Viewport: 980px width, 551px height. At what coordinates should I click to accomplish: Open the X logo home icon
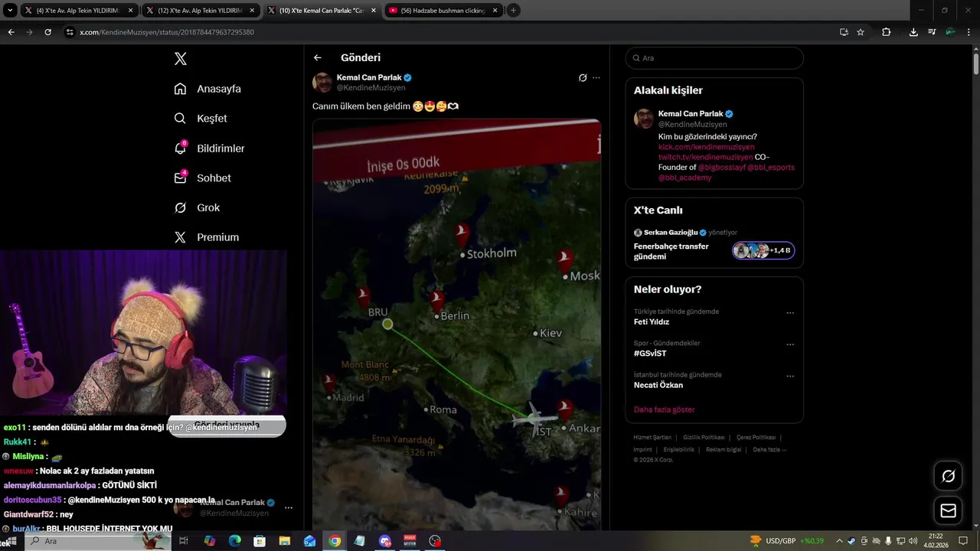pos(180,59)
